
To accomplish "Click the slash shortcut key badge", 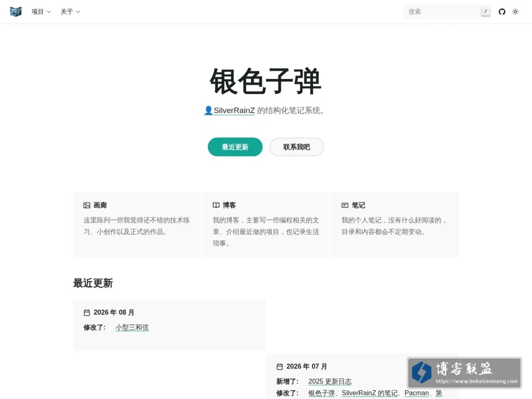I will pos(485,12).
